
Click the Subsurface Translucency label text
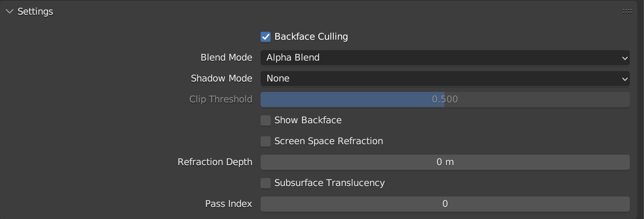(x=329, y=183)
